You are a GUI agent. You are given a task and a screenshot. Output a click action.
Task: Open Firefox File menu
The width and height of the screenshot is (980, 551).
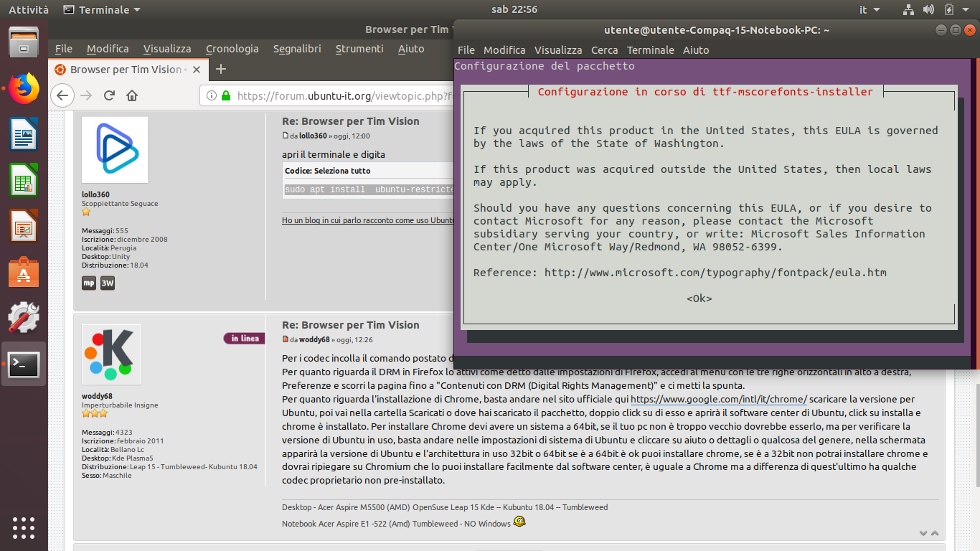[64, 49]
